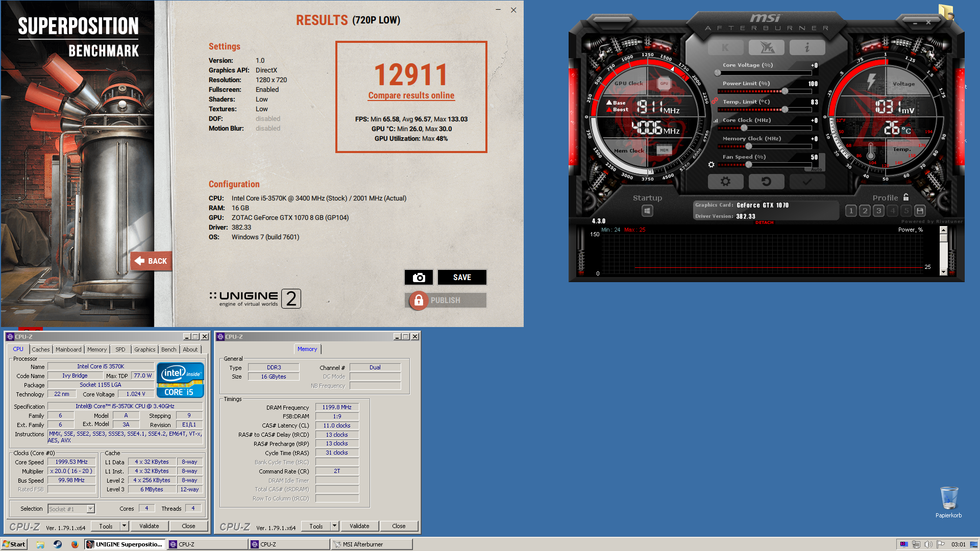Viewport: 980px width, 551px height.
Task: Click the Kombustor K button
Action: point(725,47)
